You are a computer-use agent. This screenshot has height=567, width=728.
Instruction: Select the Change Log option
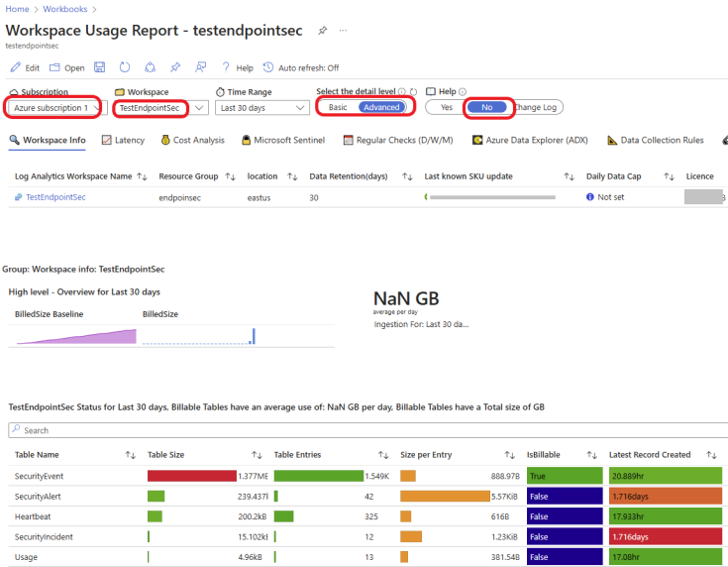536,107
